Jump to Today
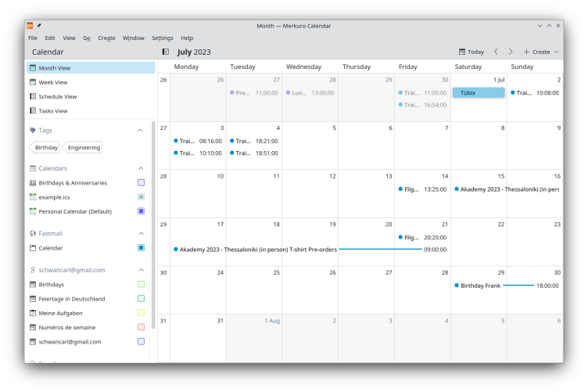588x392 pixels. pyautogui.click(x=471, y=52)
